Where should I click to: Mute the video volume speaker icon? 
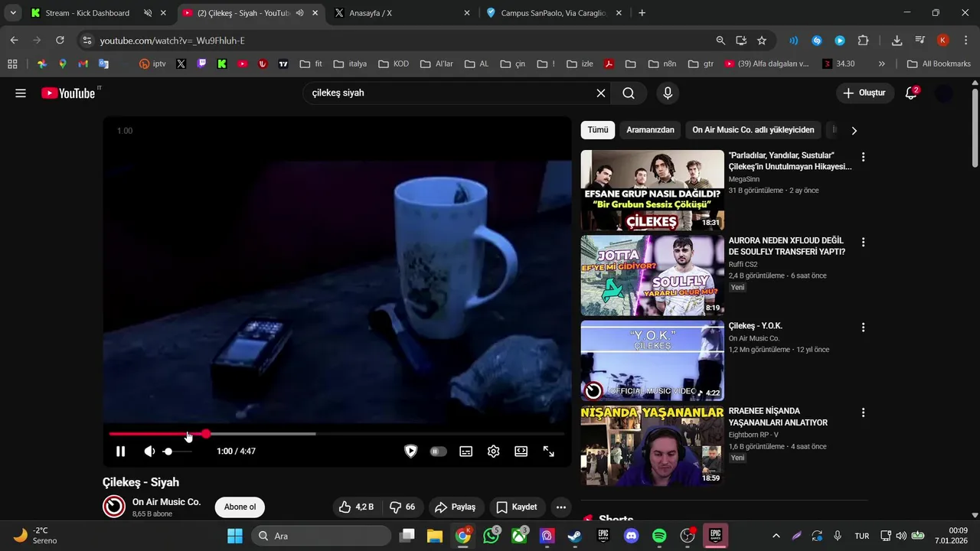coord(149,452)
